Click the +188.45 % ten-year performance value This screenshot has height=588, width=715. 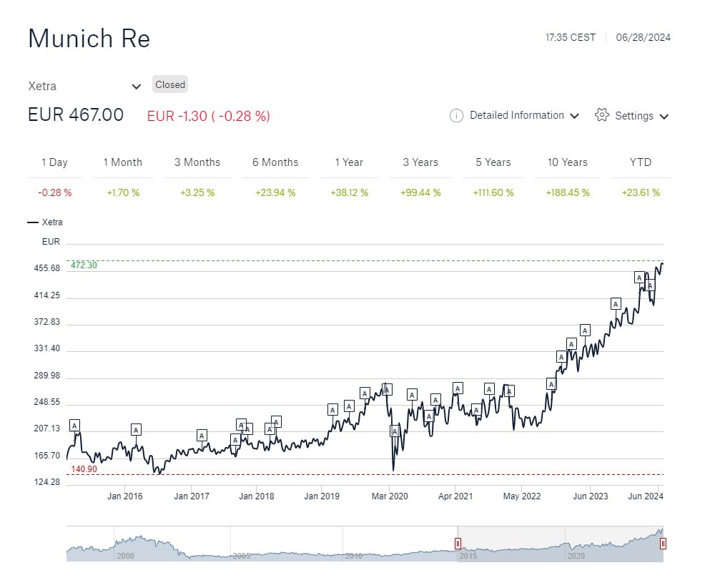coord(568,192)
